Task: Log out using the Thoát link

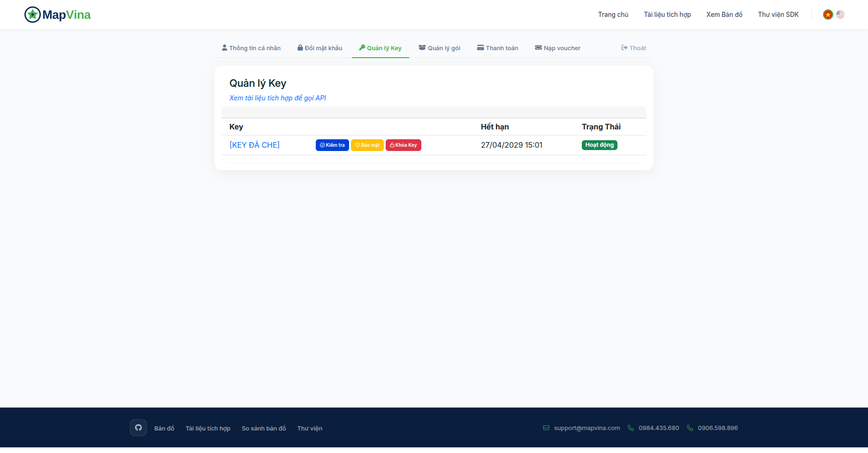Action: [633, 48]
